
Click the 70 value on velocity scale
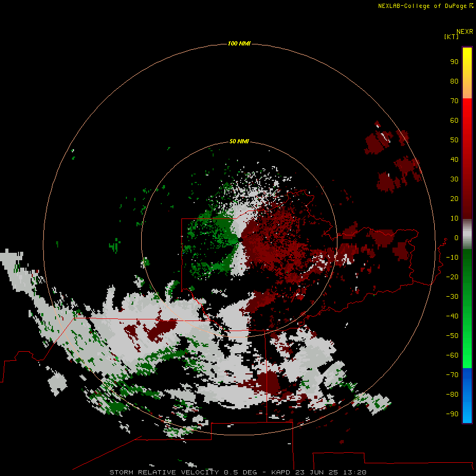click(x=454, y=101)
